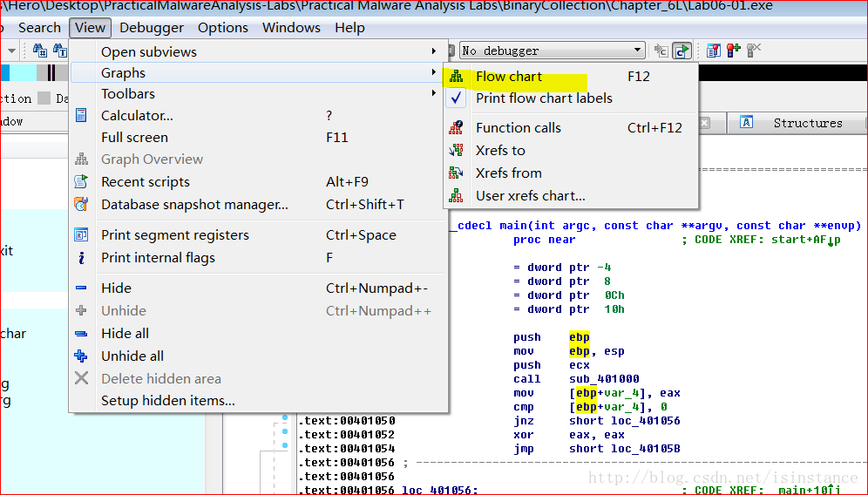Screen dimensions: 868x495
Task: Select the Hide menu entry
Action: (259, 288)
